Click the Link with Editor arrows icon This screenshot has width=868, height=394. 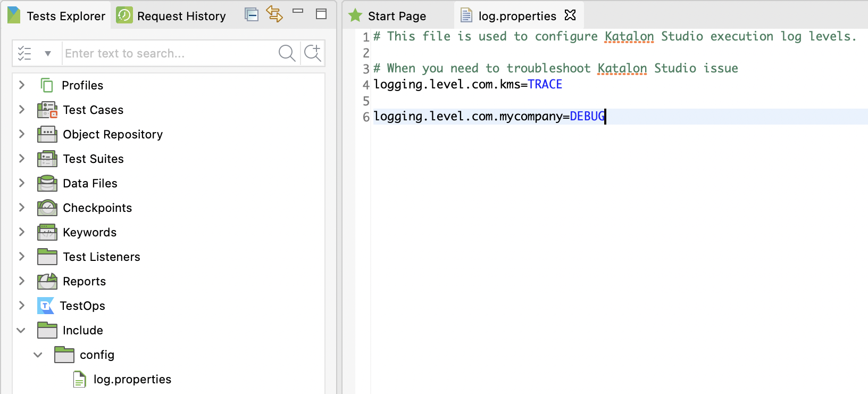tap(274, 14)
